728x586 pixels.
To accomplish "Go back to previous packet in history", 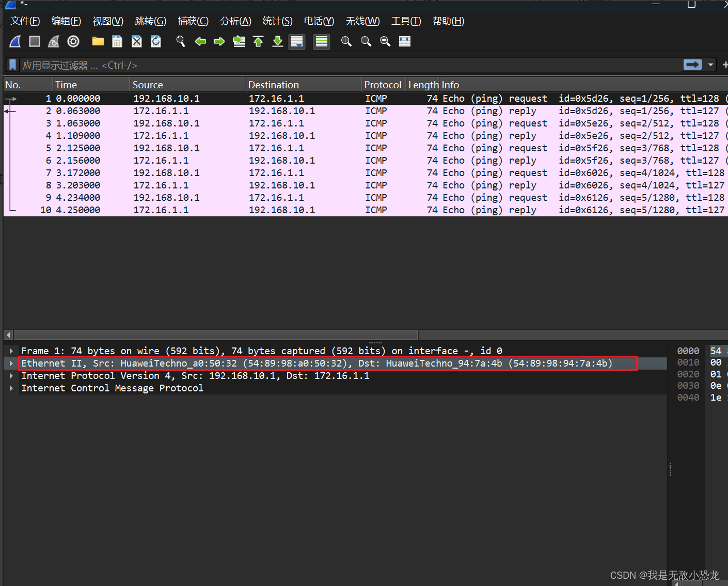I will [x=200, y=41].
